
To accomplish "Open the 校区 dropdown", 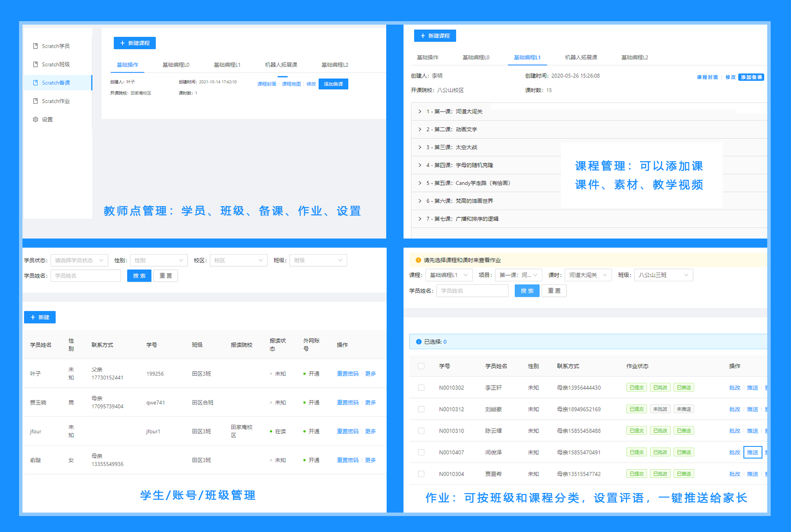I will [239, 261].
